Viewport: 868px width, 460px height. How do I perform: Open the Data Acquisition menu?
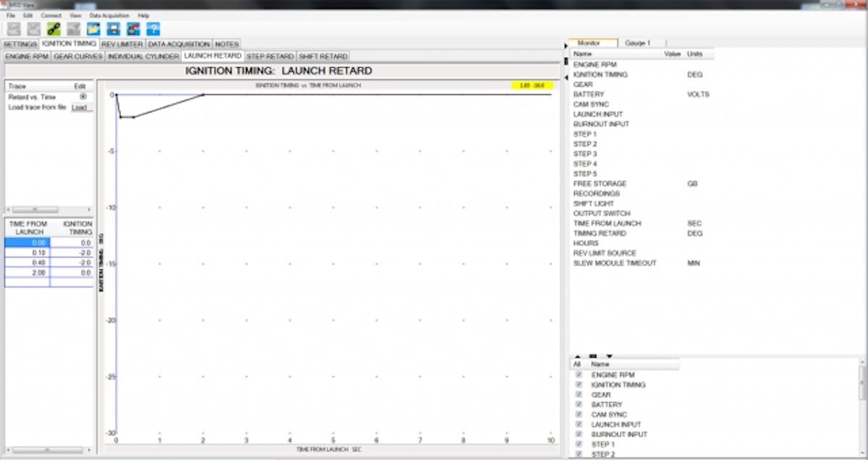(x=109, y=15)
